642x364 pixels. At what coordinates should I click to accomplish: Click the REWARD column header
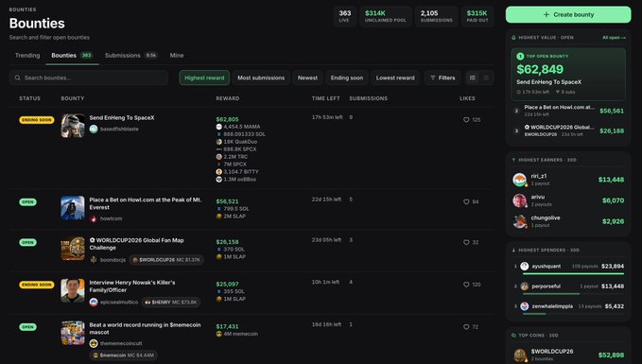click(x=228, y=98)
